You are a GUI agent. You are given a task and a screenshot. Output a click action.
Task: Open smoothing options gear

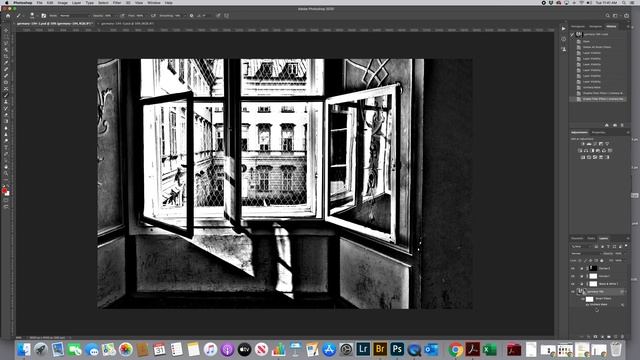tap(191, 16)
